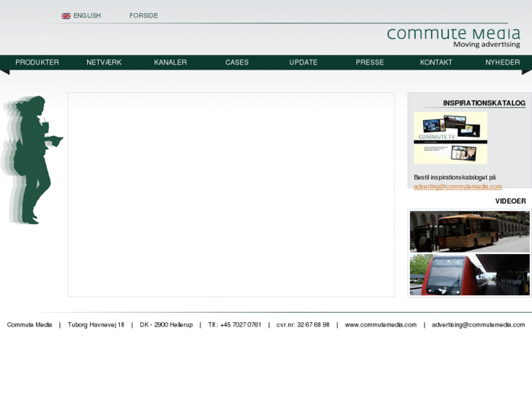Click footer text Commute Media
This screenshot has height=399, width=532.
click(29, 325)
